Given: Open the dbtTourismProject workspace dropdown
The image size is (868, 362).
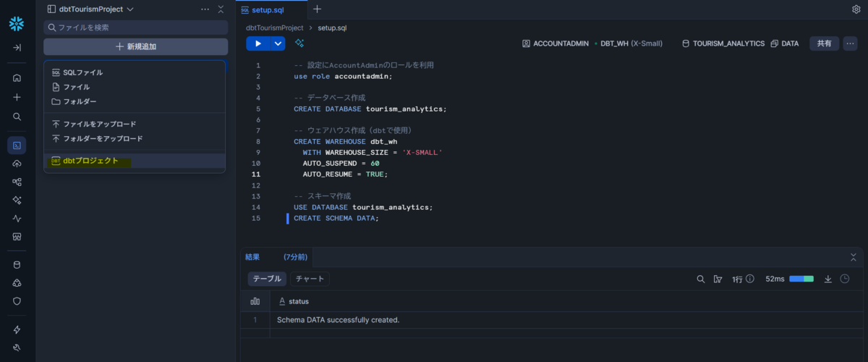Looking at the screenshot, I should [x=90, y=9].
